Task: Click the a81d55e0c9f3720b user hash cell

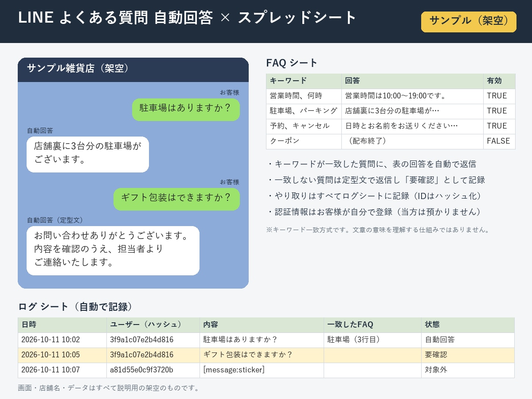Action: pyautogui.click(x=153, y=370)
